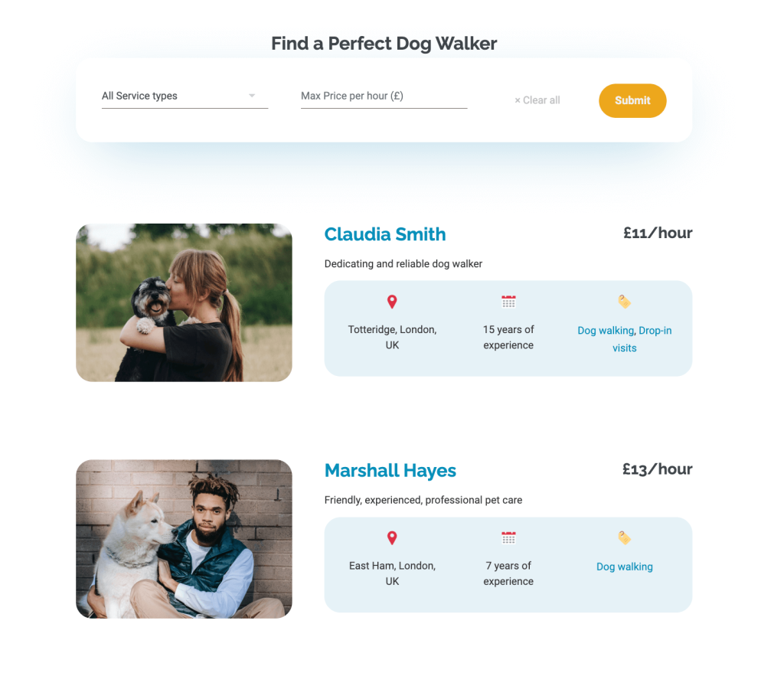The width and height of the screenshot is (784, 673).
Task: Click the x icon beside Clear all
Action: (x=518, y=100)
